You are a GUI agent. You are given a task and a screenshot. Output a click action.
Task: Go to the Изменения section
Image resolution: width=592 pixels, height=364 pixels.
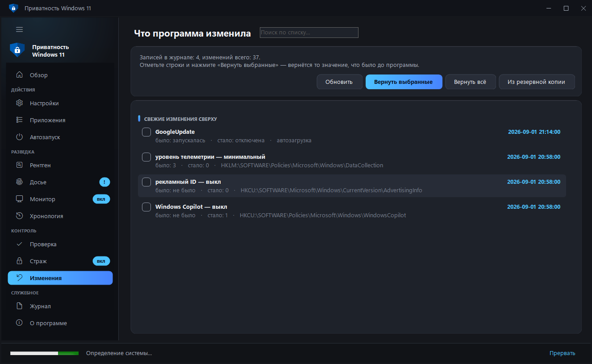point(60,278)
